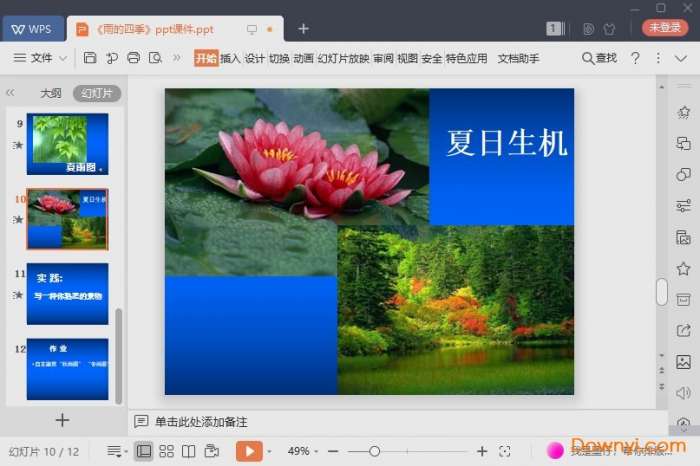
Task: Add a new slide with plus button
Action: [x=62, y=420]
